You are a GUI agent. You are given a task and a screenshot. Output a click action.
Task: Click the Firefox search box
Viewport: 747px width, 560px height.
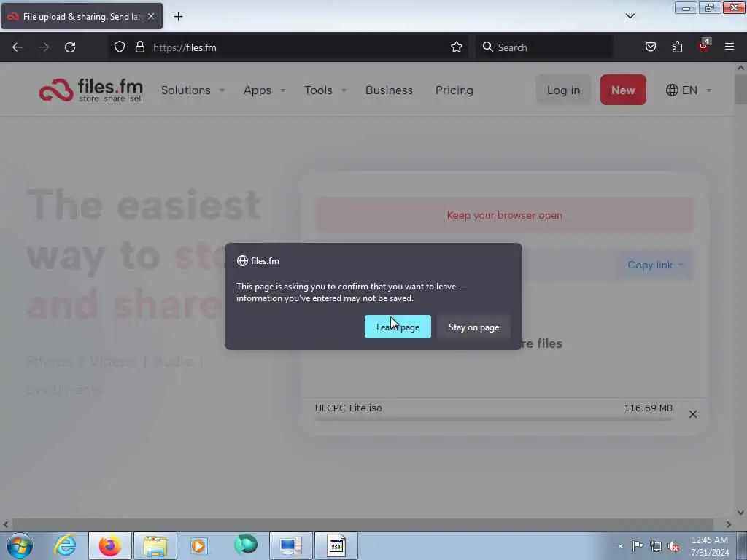[544, 47]
